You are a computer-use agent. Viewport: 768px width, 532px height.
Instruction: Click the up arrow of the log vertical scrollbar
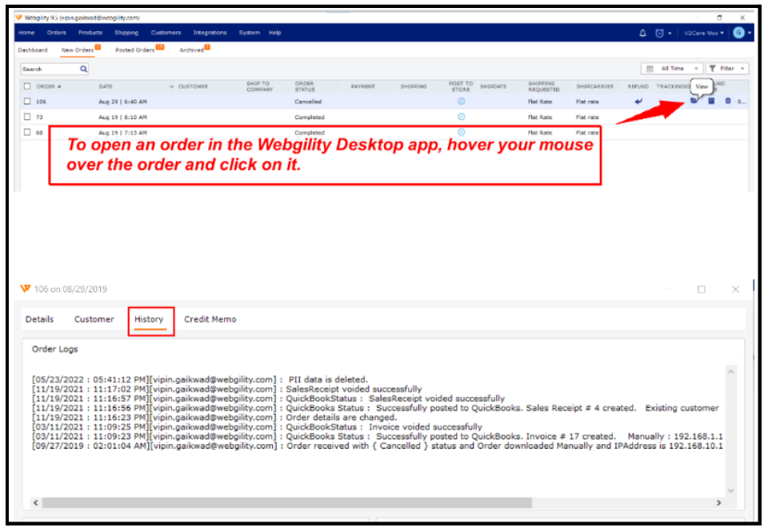coord(730,372)
